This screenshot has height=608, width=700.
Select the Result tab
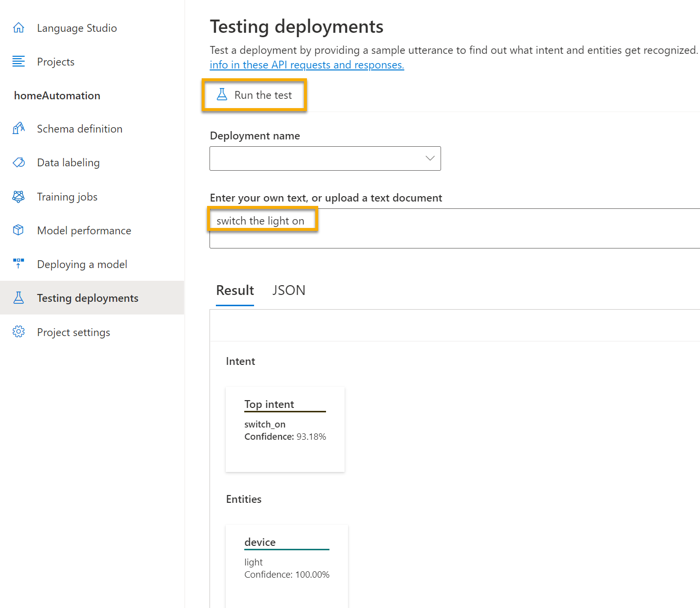click(x=235, y=291)
